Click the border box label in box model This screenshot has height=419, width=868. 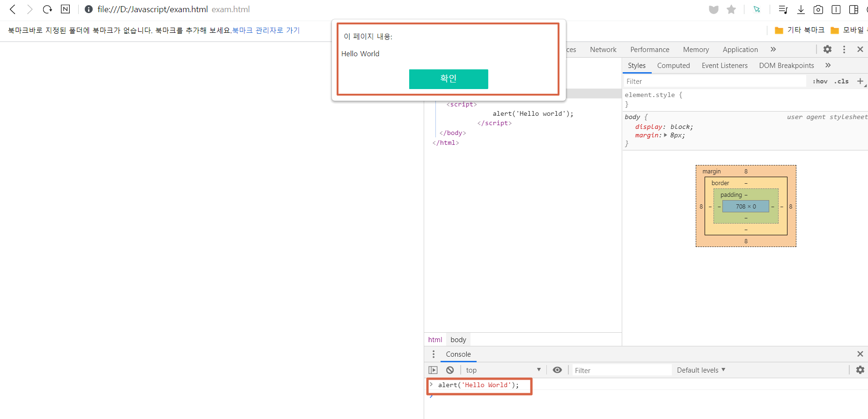(x=720, y=183)
